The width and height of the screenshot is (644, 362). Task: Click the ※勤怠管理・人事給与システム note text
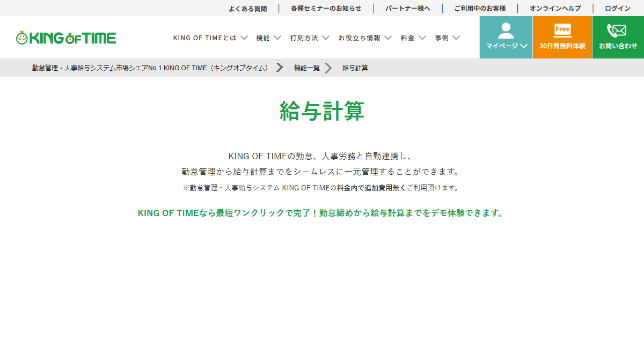click(x=321, y=188)
